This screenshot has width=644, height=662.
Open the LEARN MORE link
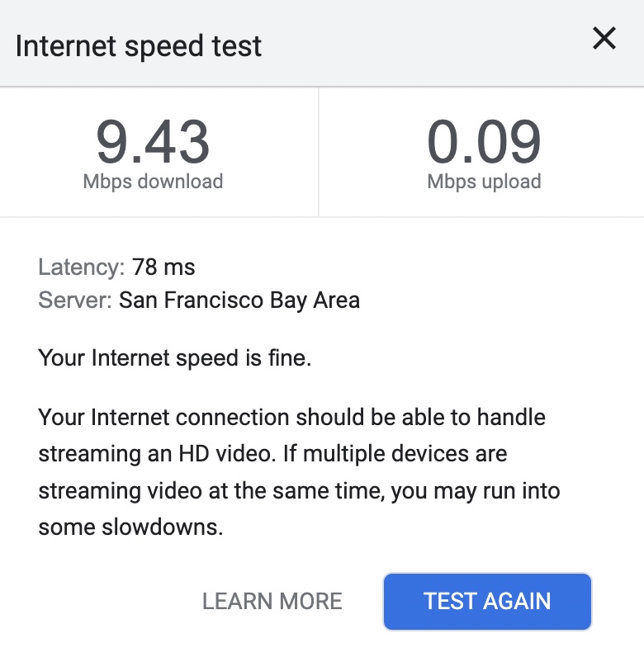[272, 601]
